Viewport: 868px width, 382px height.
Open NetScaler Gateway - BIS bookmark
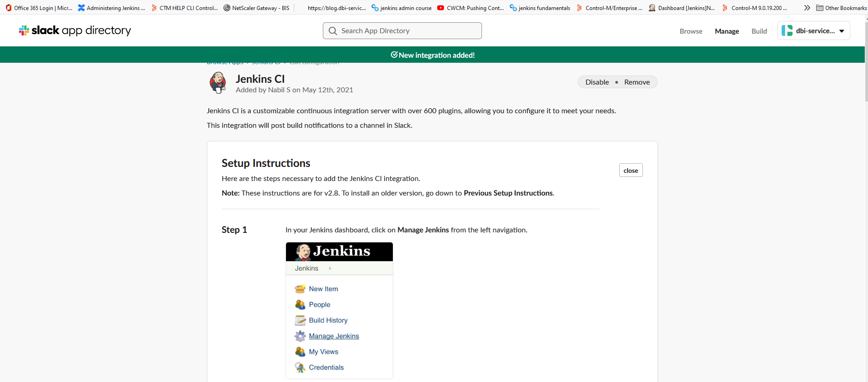pos(256,8)
